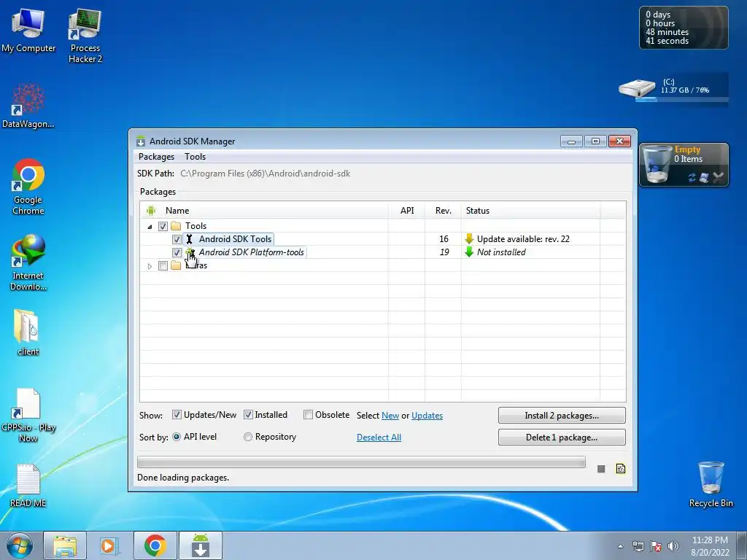Open Chrome from the taskbar

click(x=155, y=545)
